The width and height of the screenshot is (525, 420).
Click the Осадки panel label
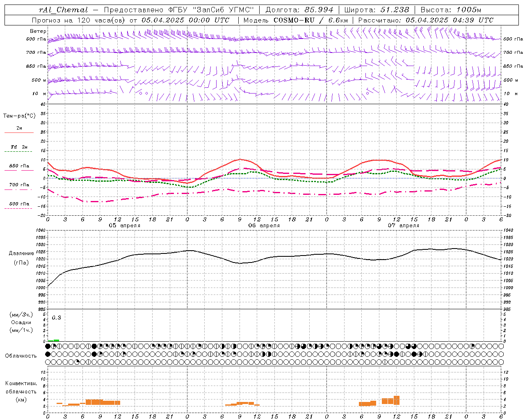click(x=21, y=322)
